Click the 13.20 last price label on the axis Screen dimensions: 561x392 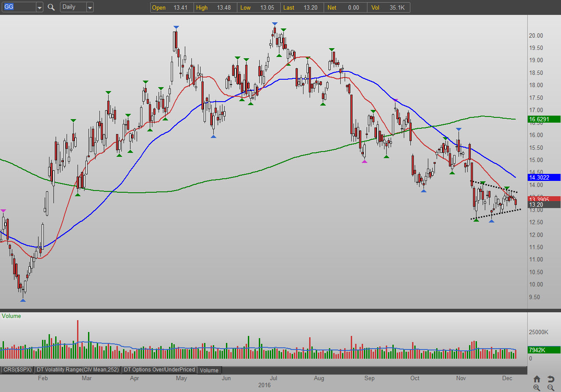tap(544, 205)
